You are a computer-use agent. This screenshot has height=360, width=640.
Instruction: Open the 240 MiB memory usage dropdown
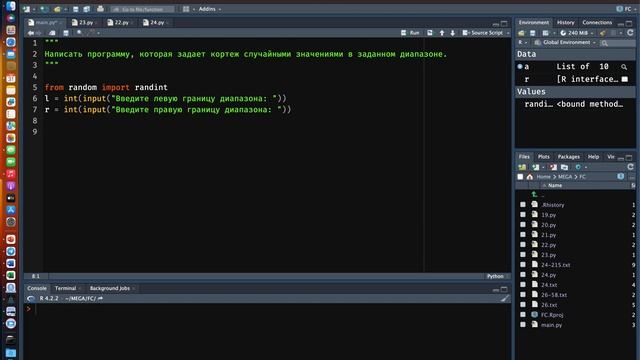point(576,33)
